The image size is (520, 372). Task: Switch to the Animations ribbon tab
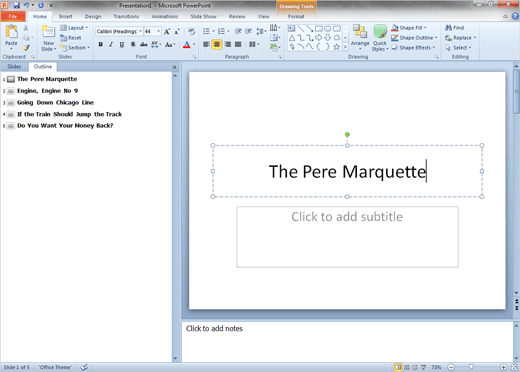[x=165, y=16]
